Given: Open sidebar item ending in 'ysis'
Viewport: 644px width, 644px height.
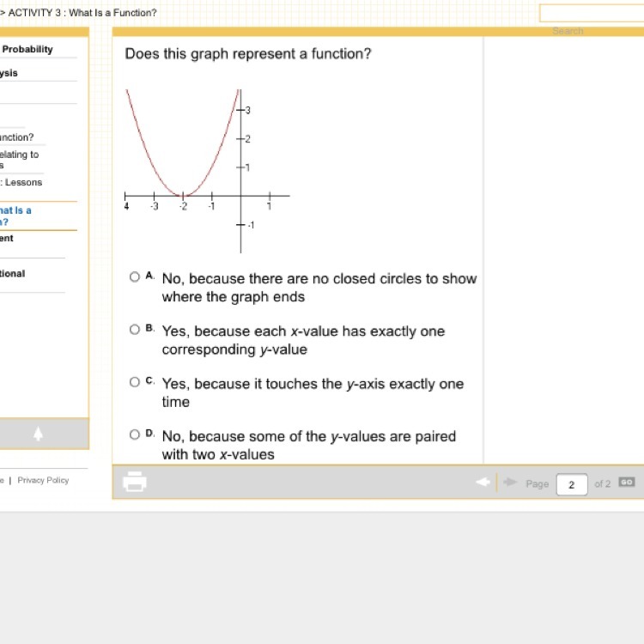Looking at the screenshot, I should [x=9, y=73].
